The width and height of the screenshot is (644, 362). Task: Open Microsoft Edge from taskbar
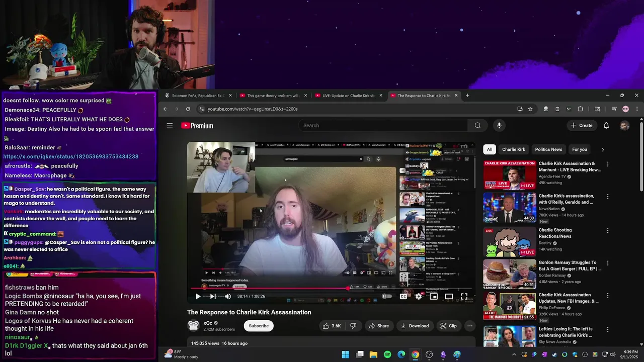[401, 354]
